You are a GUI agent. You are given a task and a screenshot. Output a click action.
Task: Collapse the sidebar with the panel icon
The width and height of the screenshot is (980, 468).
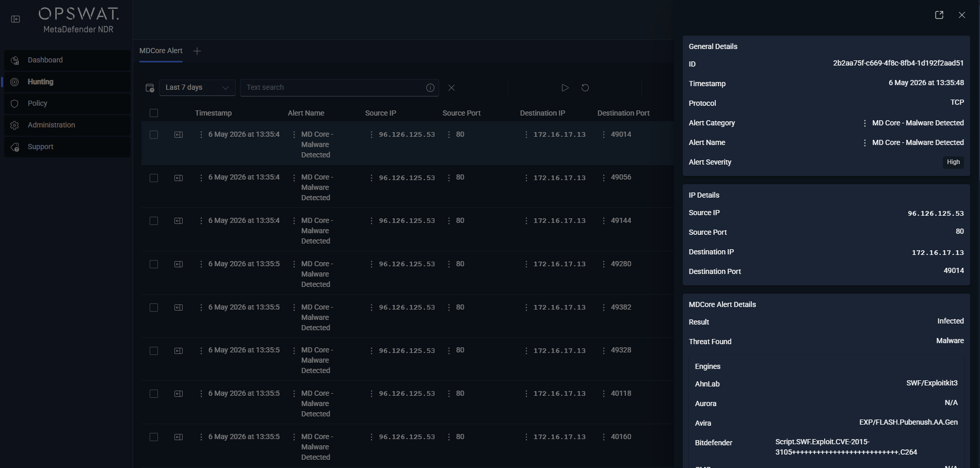tap(15, 19)
